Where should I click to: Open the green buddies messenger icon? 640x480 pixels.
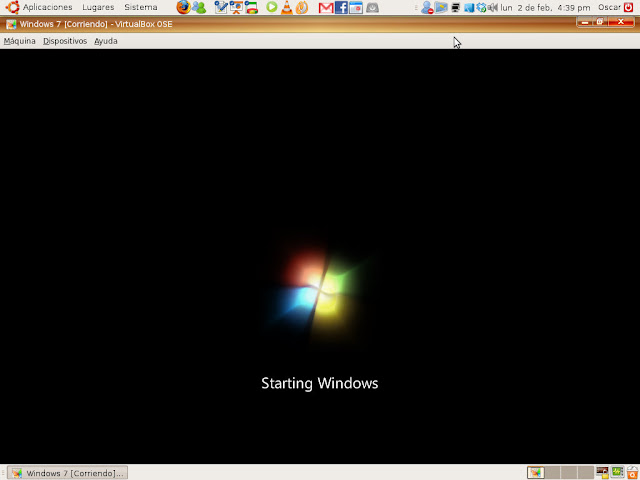[x=199, y=7]
